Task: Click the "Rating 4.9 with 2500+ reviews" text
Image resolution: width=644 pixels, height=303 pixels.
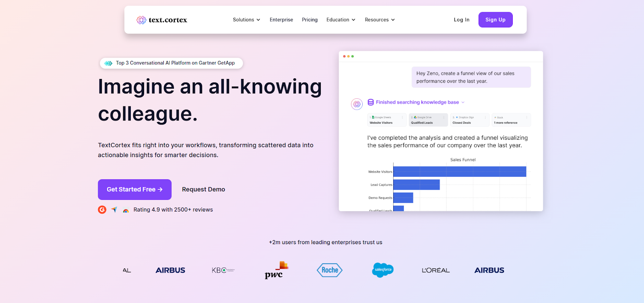Action: pyautogui.click(x=173, y=210)
